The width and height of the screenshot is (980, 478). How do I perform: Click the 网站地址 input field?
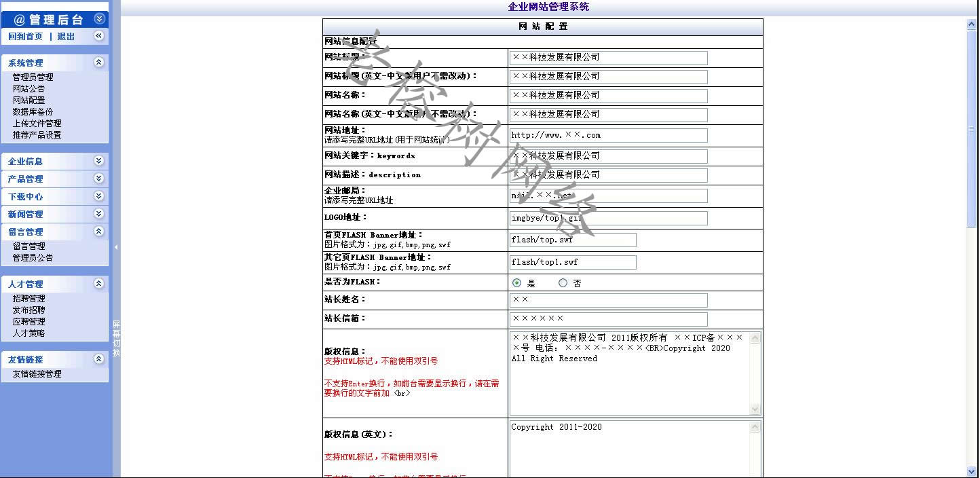point(608,135)
